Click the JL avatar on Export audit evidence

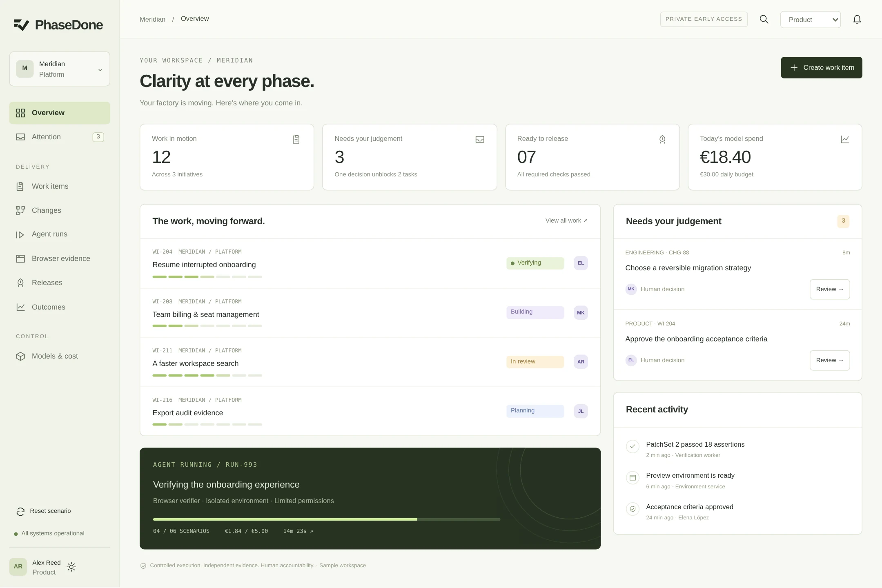point(581,411)
